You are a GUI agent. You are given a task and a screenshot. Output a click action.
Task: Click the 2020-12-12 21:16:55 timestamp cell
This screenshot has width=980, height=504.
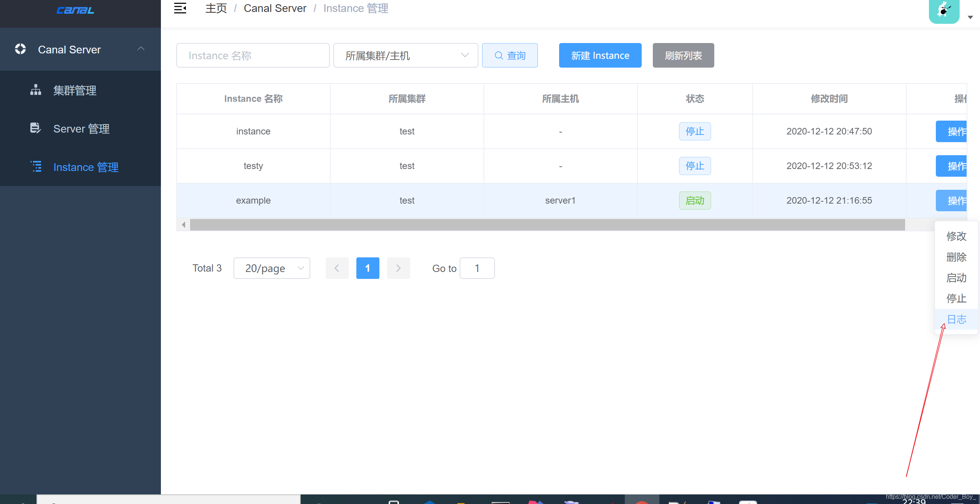click(x=829, y=201)
